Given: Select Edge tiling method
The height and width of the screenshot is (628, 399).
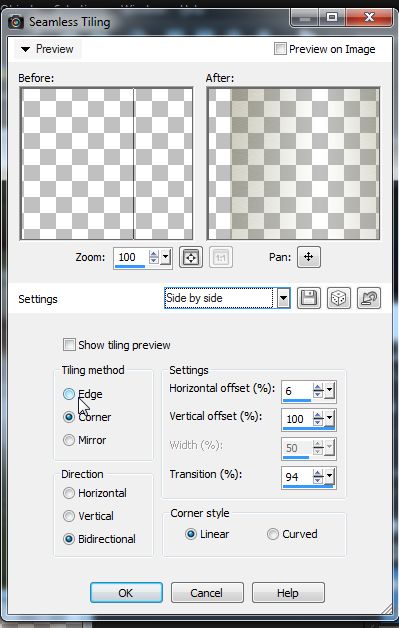Looking at the screenshot, I should [69, 394].
